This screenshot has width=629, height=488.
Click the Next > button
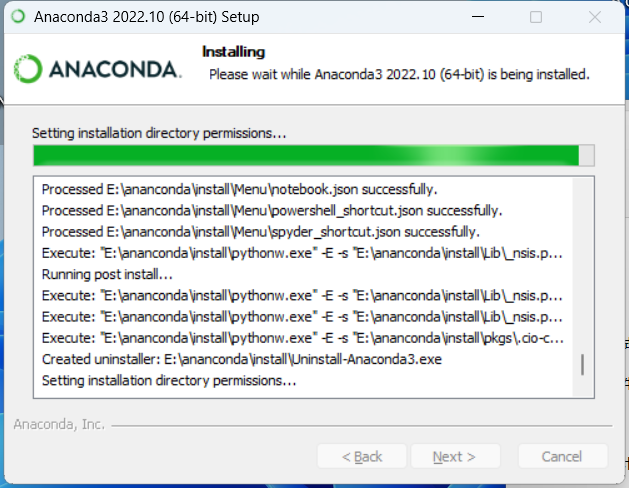(x=454, y=457)
